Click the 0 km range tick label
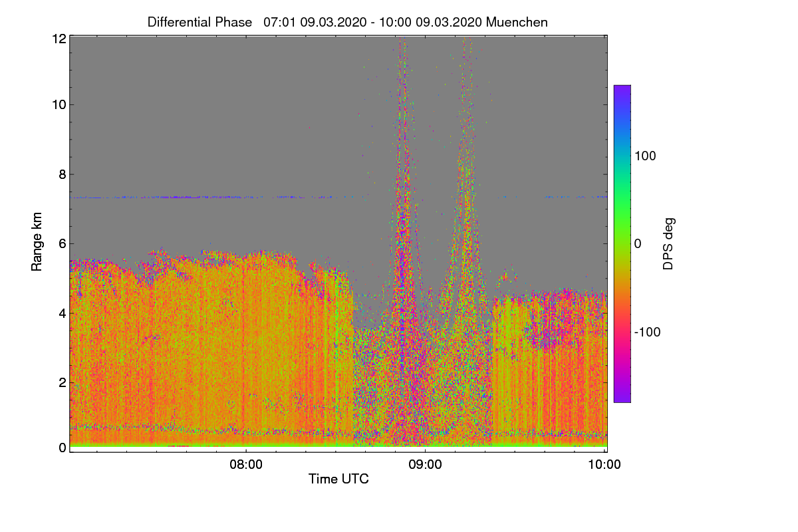 click(x=63, y=448)
